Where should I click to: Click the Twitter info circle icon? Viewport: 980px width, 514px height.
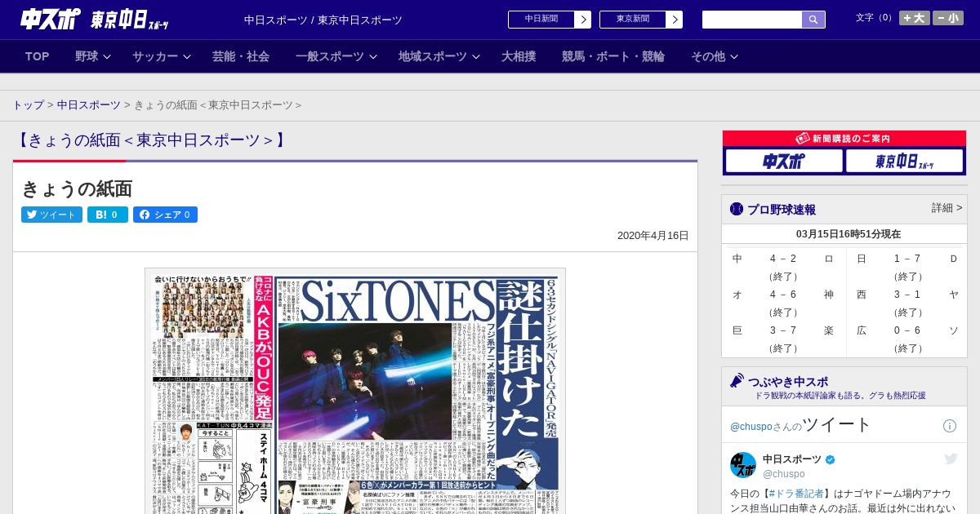coord(950,426)
